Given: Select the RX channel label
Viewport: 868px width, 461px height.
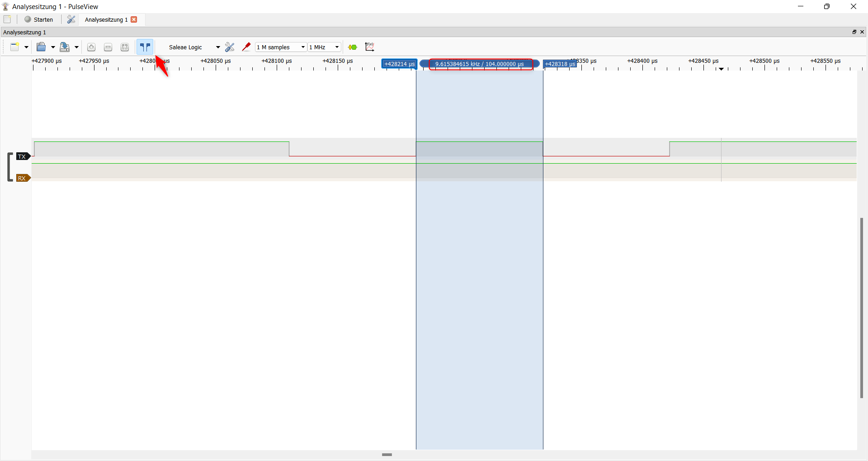Looking at the screenshot, I should point(23,178).
